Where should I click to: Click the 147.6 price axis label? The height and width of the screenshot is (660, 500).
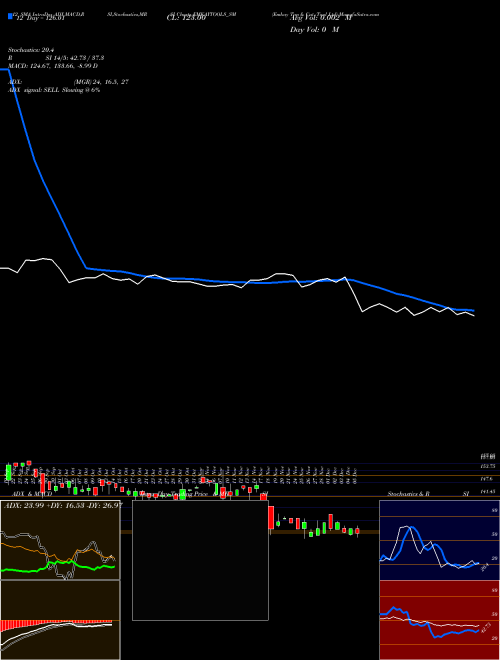pyautogui.click(x=487, y=479)
